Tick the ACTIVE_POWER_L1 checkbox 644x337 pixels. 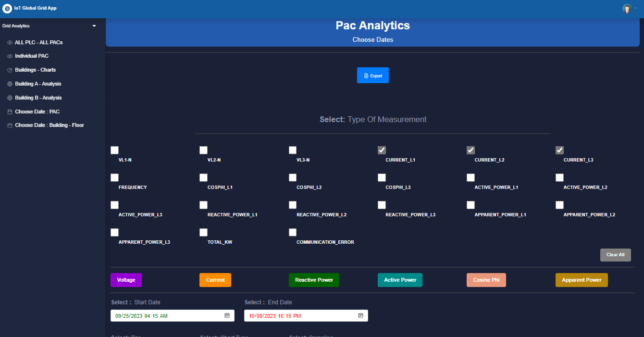(x=471, y=178)
